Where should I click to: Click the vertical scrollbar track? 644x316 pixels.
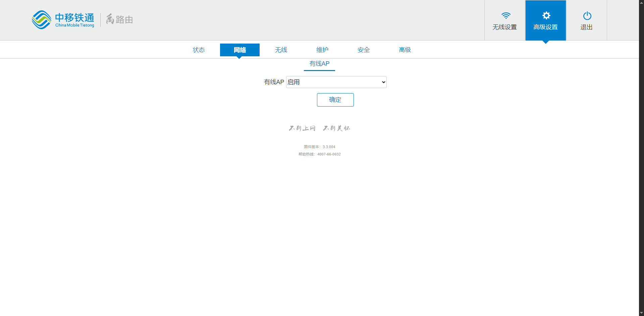point(641,168)
